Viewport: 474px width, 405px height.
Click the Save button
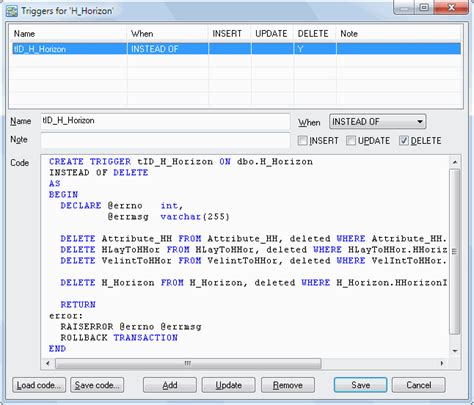(x=360, y=385)
